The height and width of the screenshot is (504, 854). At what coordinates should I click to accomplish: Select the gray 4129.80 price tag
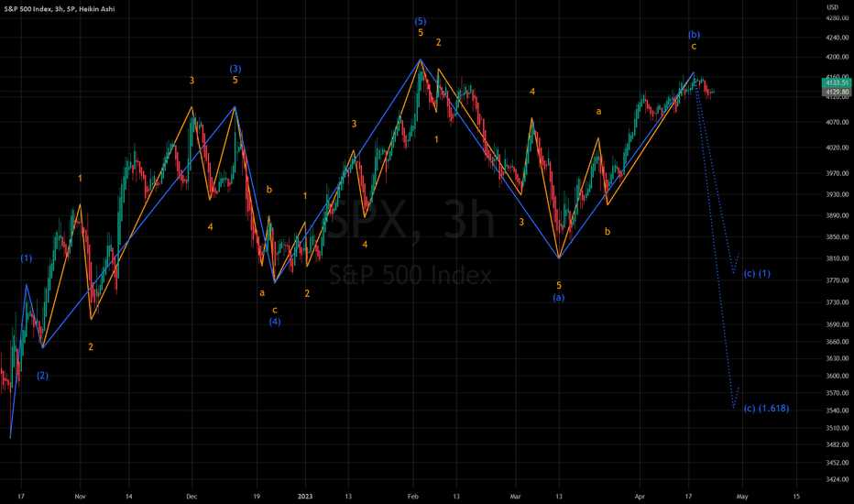836,92
